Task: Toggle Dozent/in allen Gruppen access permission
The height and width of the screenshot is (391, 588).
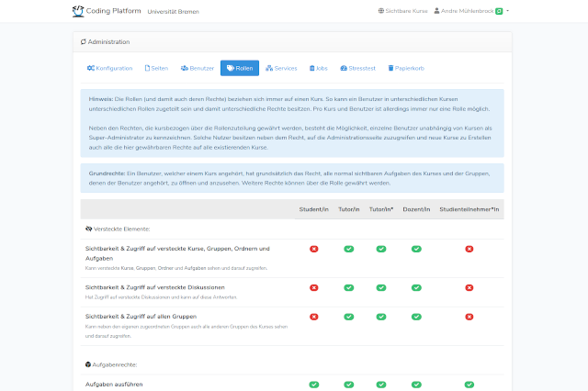Action: [416, 317]
